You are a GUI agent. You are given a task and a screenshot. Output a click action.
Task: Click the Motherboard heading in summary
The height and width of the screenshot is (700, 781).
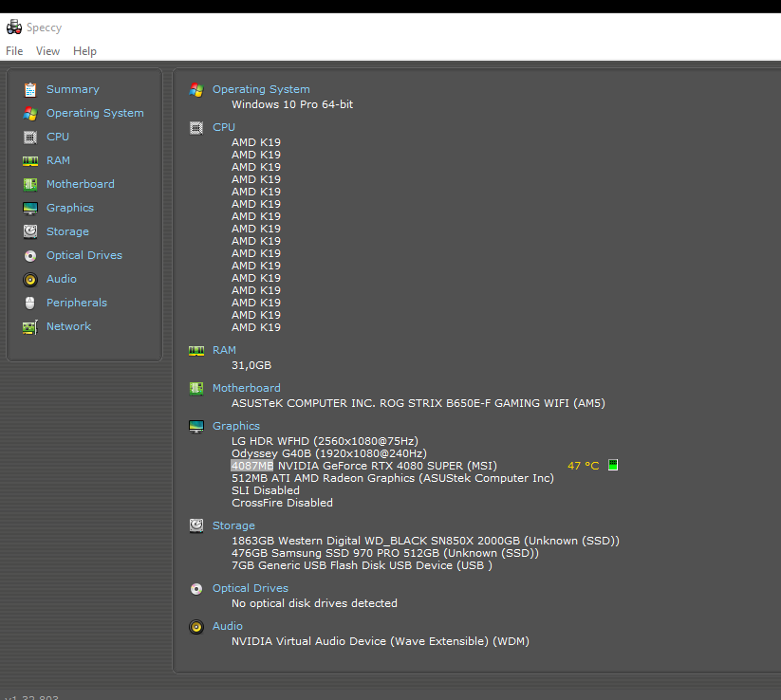tap(247, 388)
